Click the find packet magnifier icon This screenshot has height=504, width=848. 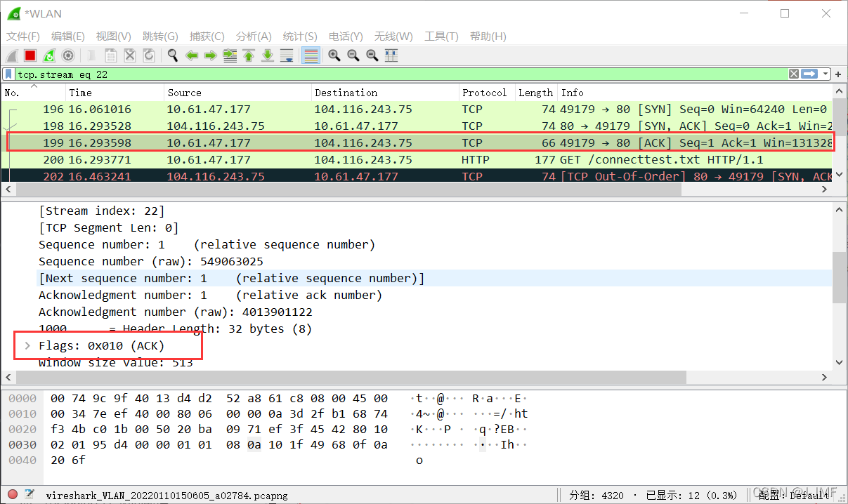(172, 55)
